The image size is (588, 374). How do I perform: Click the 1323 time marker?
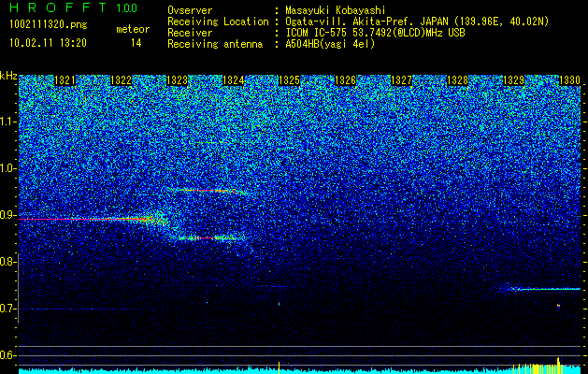177,80
